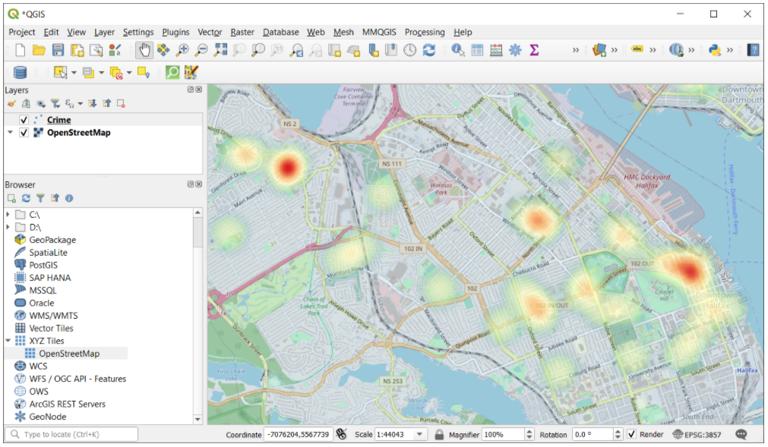Open the Data Source Manager database icon
This screenshot has height=447, width=768.
[x=20, y=73]
